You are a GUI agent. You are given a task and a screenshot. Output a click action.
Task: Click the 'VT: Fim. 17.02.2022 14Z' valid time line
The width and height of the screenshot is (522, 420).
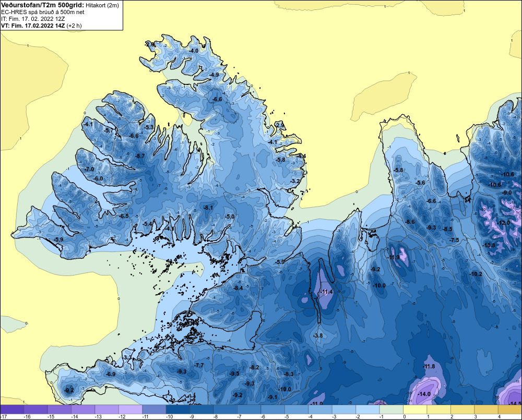[x=33, y=26]
